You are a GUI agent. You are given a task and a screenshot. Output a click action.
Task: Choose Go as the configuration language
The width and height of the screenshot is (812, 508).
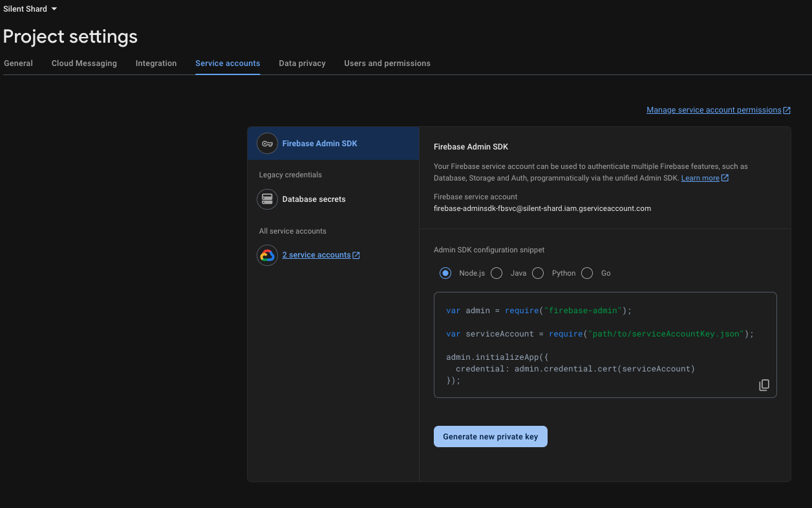586,273
